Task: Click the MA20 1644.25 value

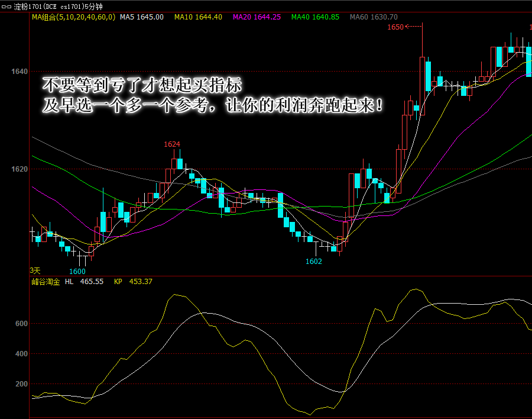Action: [257, 17]
